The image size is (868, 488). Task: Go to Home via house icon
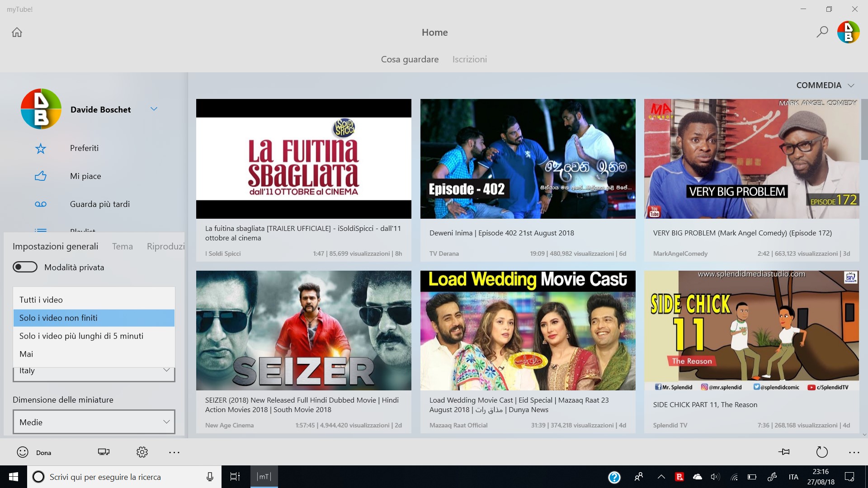click(x=17, y=32)
